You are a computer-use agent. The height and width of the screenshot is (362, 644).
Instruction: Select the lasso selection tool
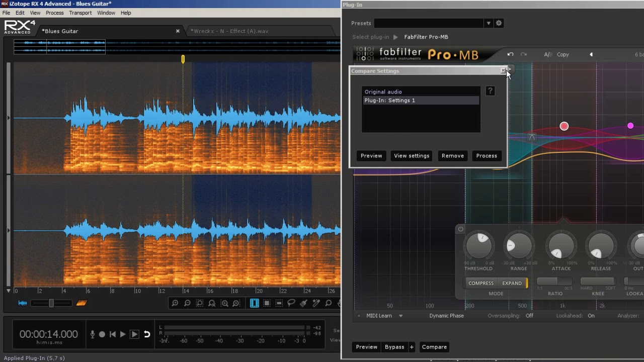(291, 303)
